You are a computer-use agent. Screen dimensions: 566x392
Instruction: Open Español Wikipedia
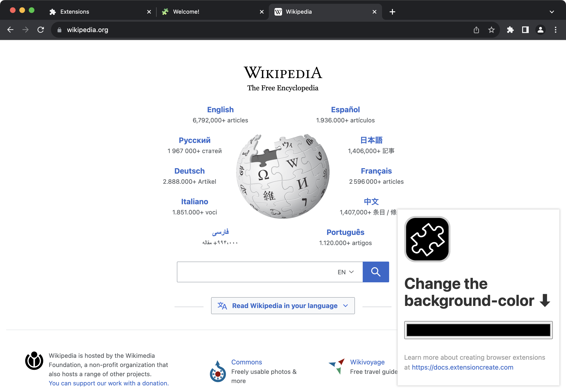click(345, 109)
